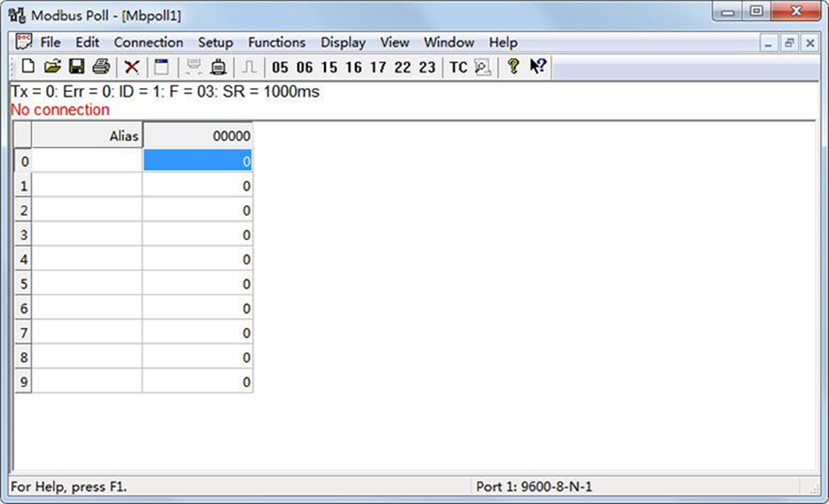Image resolution: width=829 pixels, height=504 pixels.
Task: Click the greyed-out connect icon
Action: (x=193, y=67)
